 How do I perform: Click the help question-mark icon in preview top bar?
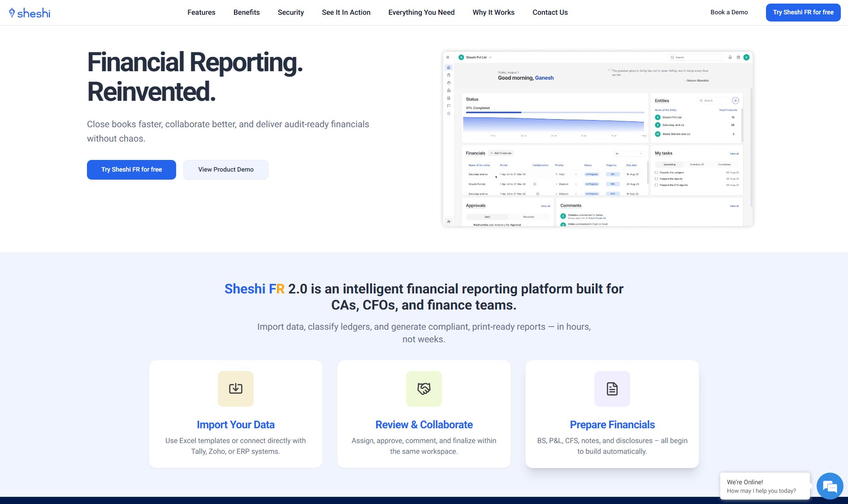(x=739, y=57)
